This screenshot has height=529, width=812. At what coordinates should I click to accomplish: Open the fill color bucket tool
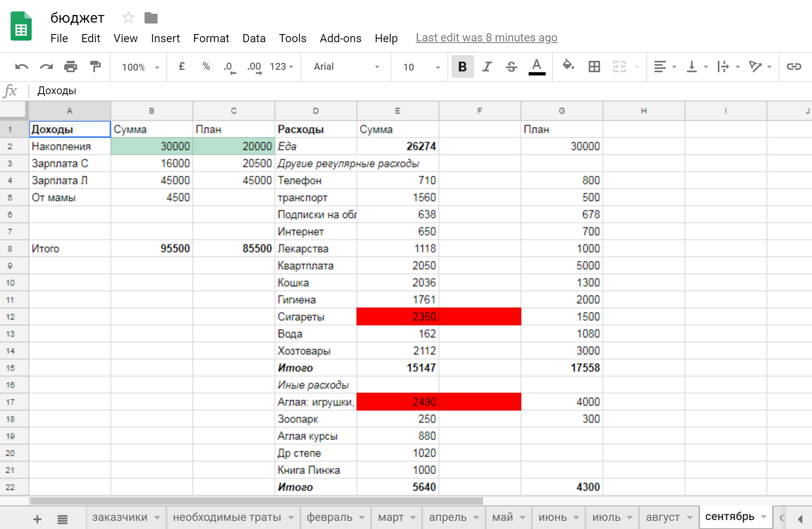(568, 65)
